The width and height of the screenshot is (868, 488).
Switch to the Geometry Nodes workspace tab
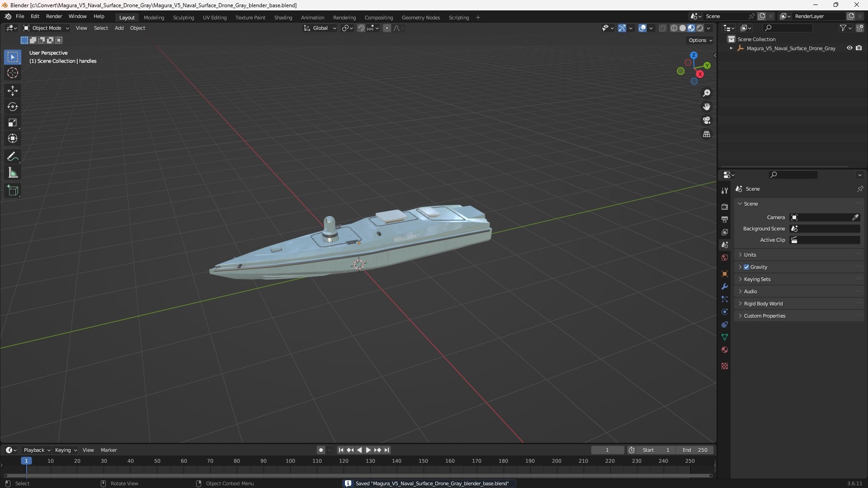click(x=420, y=18)
